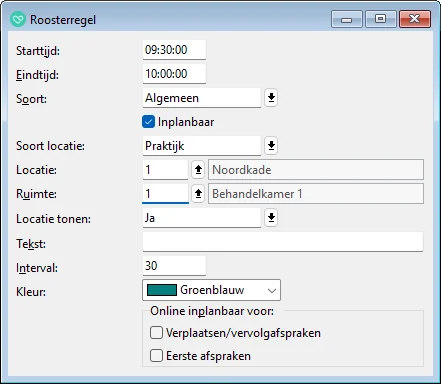Expand the Kleur Groenblauw combo box
The height and width of the screenshot is (384, 441).
211,290
